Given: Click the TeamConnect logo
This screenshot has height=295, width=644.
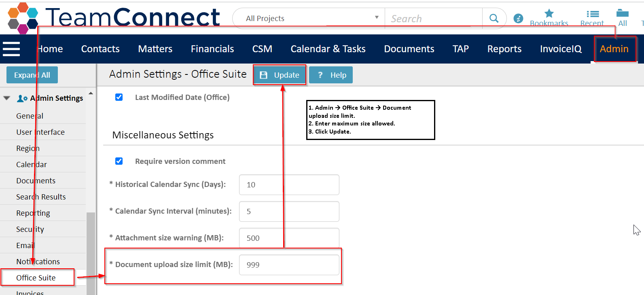Looking at the screenshot, I should click(x=113, y=17).
